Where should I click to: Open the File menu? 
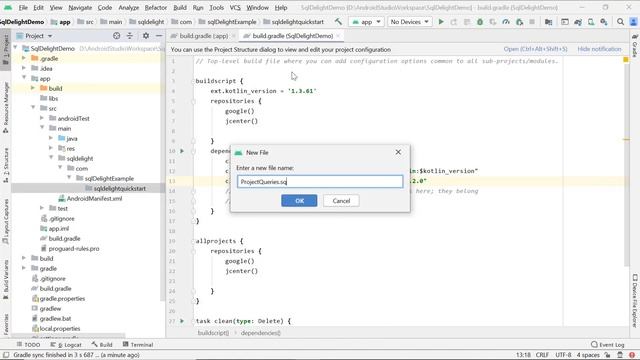point(23,7)
